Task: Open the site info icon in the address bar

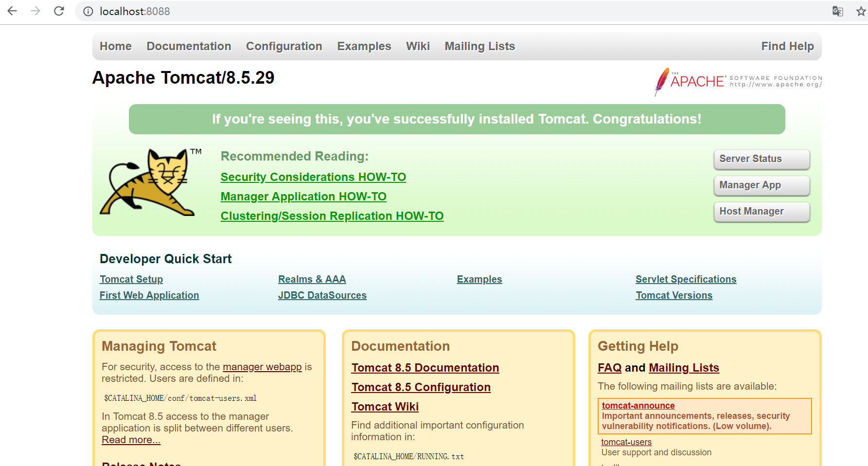Action: click(88, 12)
